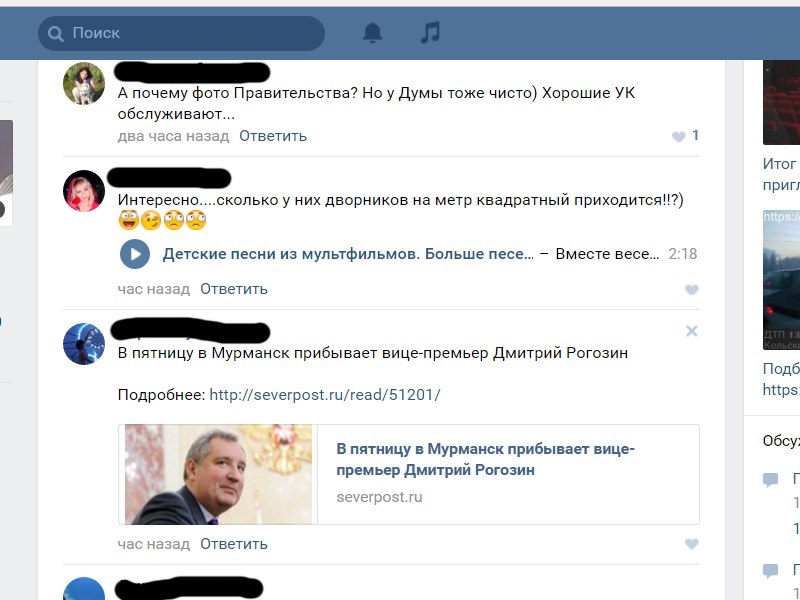Open the Детские песни из мультфильмов artist link
This screenshot has width=800, height=600.
tap(348, 254)
